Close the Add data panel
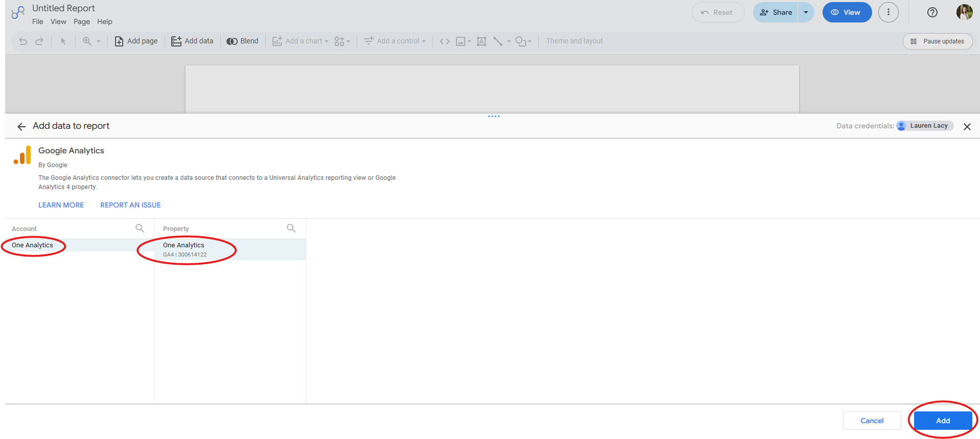This screenshot has width=980, height=439. (967, 127)
